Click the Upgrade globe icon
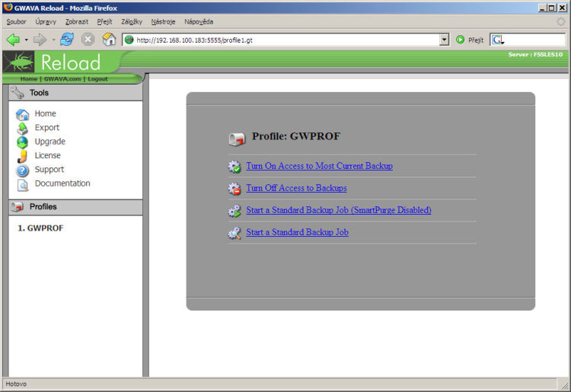Image resolution: width=571 pixels, height=392 pixels. click(23, 142)
